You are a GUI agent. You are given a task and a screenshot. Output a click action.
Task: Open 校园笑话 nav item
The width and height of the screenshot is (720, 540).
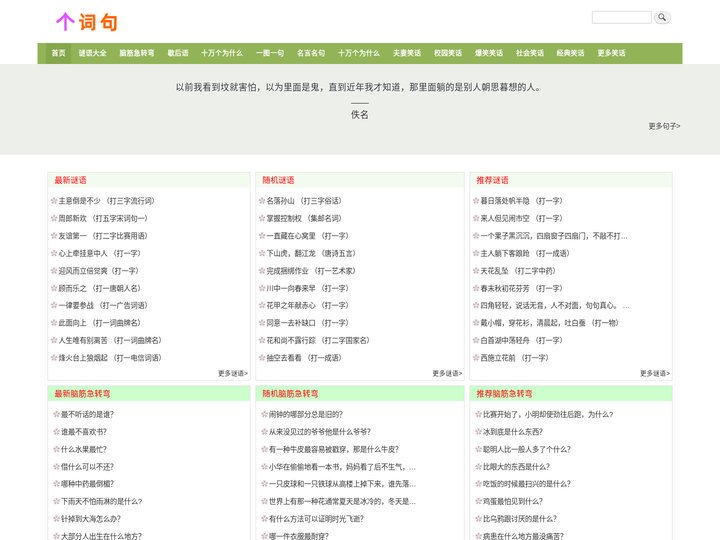[x=448, y=53]
